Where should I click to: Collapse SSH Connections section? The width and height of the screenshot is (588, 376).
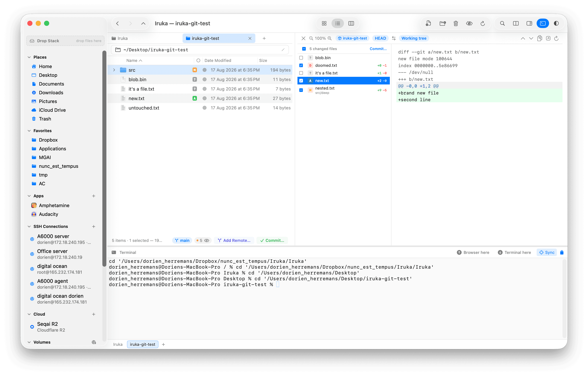(x=29, y=226)
